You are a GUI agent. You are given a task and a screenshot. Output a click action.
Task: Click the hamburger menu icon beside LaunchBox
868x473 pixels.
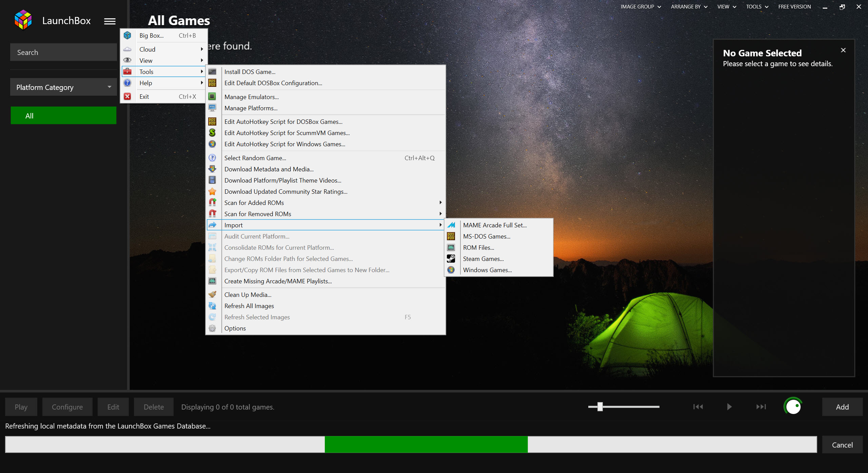point(110,21)
